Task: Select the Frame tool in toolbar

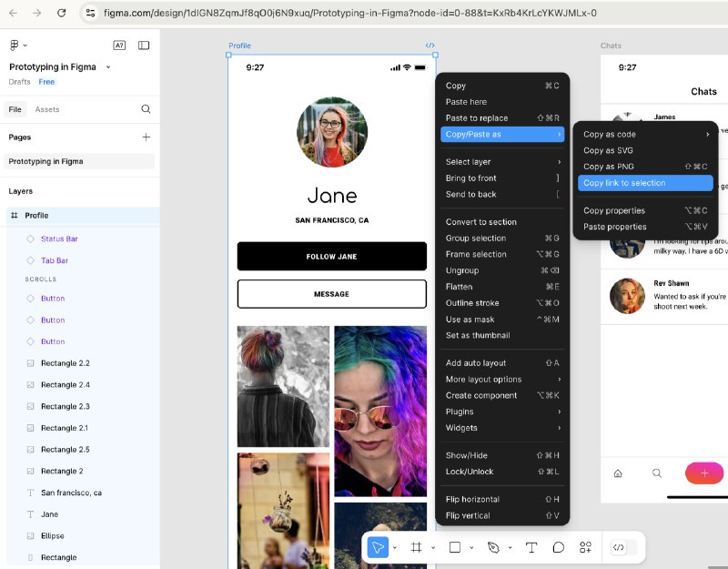Action: point(416,548)
